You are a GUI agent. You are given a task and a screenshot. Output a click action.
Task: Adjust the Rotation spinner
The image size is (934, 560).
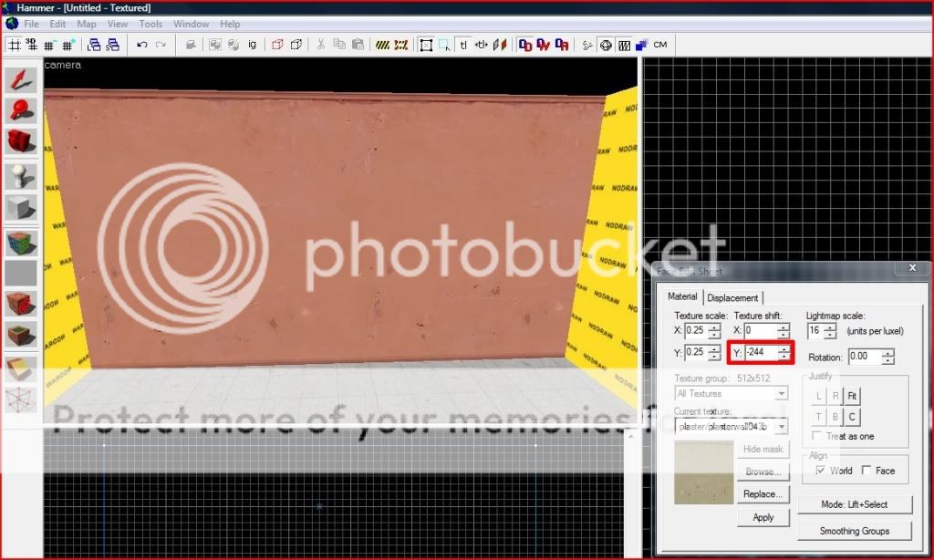click(887, 357)
